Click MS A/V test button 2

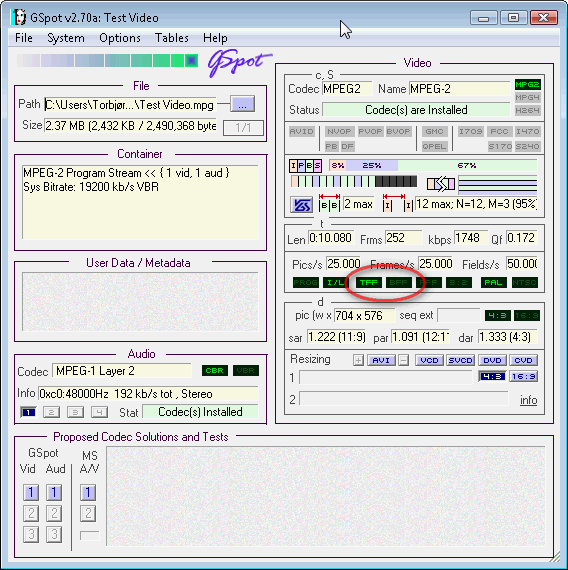[88, 514]
